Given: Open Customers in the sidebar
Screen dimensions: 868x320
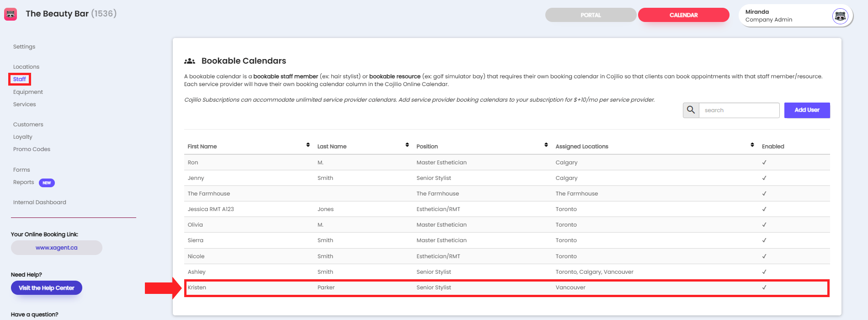Looking at the screenshot, I should coord(28,125).
